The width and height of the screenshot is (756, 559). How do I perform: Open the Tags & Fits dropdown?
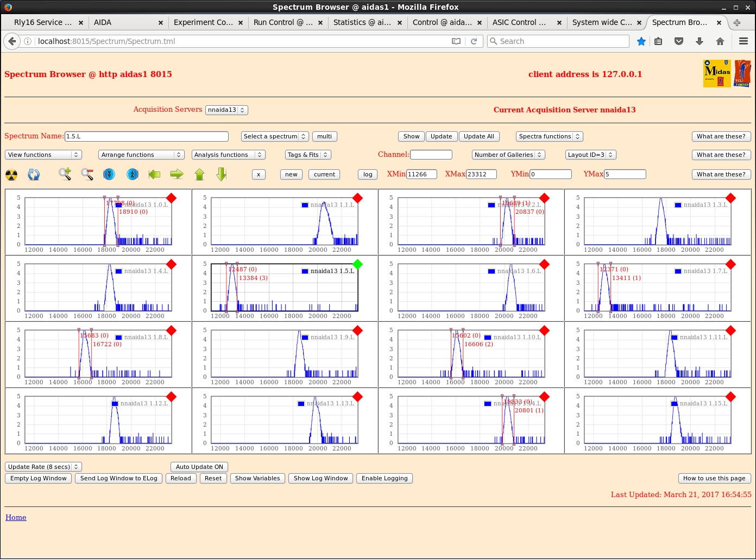pyautogui.click(x=308, y=155)
